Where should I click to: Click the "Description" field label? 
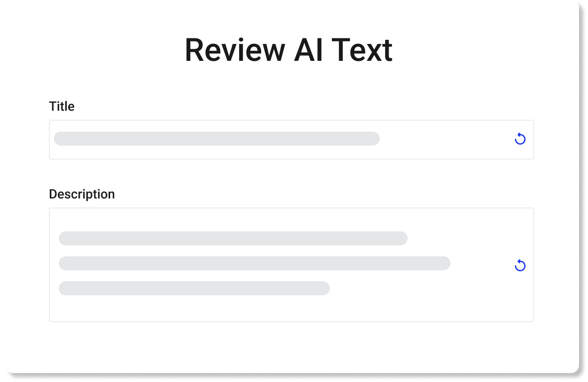coord(82,194)
